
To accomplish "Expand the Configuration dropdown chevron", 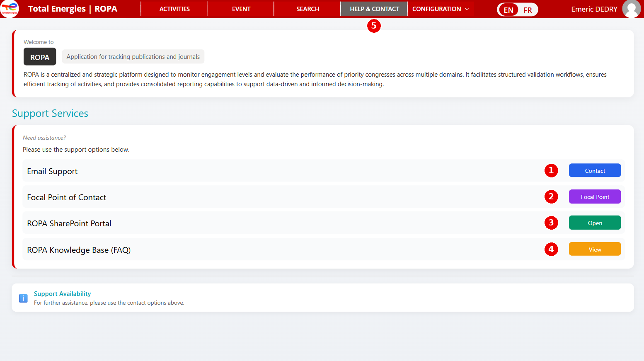I will (467, 9).
